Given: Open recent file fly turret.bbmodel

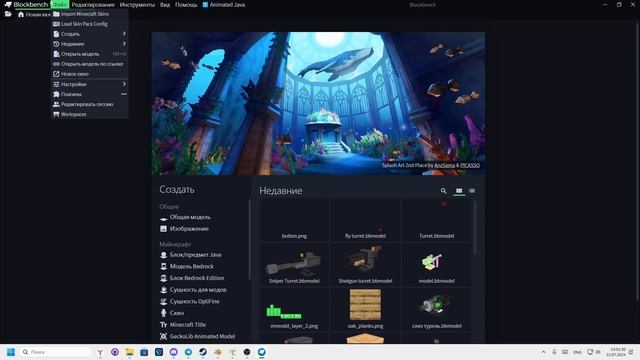Looking at the screenshot, I should point(365,220).
